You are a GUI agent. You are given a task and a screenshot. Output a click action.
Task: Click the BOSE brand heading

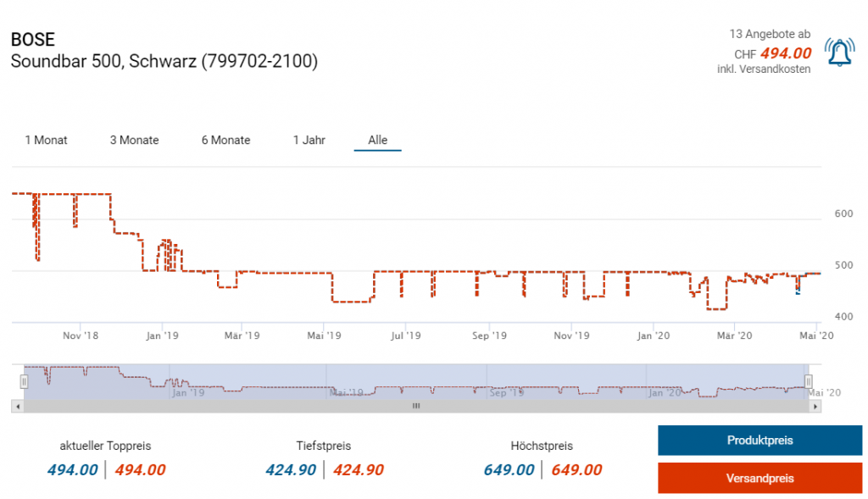(32, 40)
